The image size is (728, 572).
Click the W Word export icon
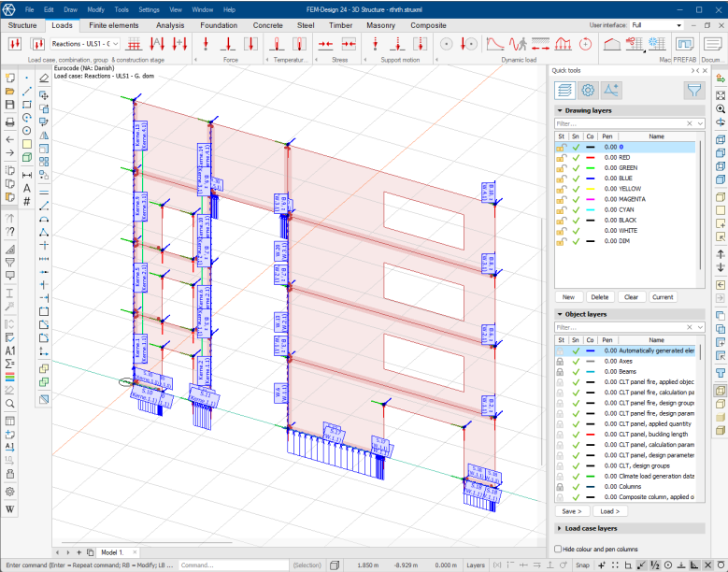9,508
